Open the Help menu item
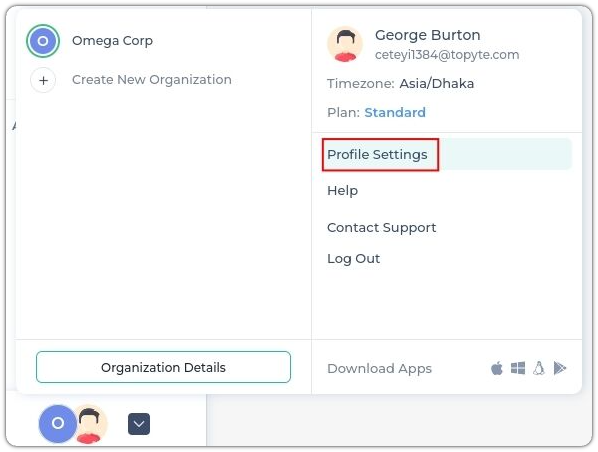This screenshot has height=452, width=598. 342,190
